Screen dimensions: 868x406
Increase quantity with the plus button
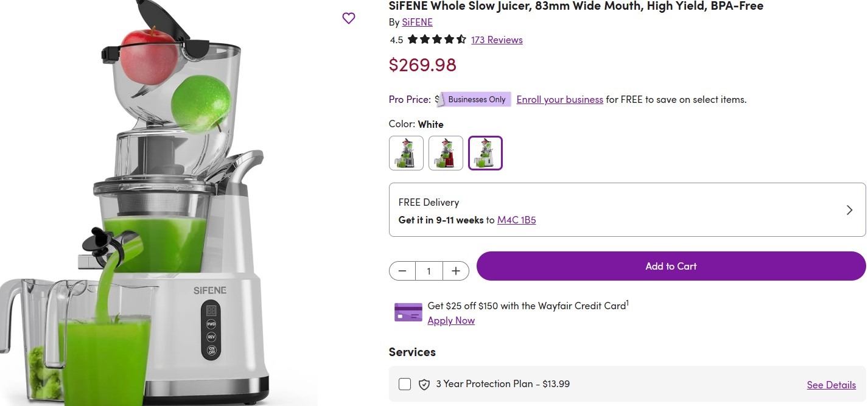coord(455,271)
